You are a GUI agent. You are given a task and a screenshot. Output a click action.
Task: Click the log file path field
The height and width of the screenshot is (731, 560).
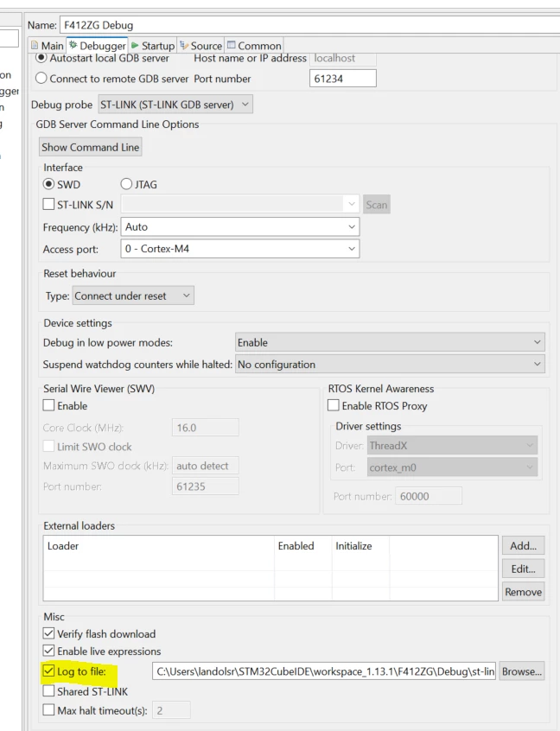pos(324,671)
